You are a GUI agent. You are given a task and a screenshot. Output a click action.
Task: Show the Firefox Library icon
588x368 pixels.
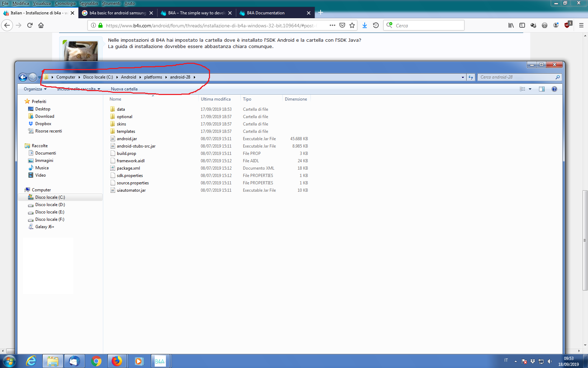(x=511, y=25)
